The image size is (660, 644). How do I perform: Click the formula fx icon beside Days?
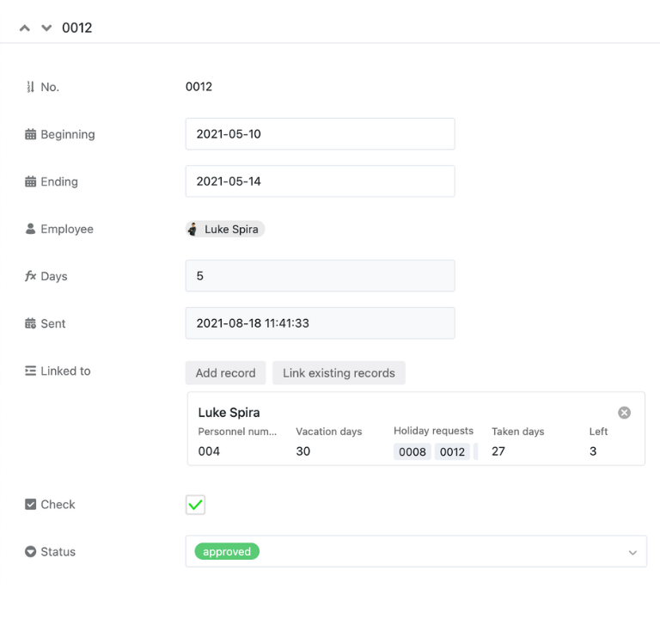tap(30, 276)
